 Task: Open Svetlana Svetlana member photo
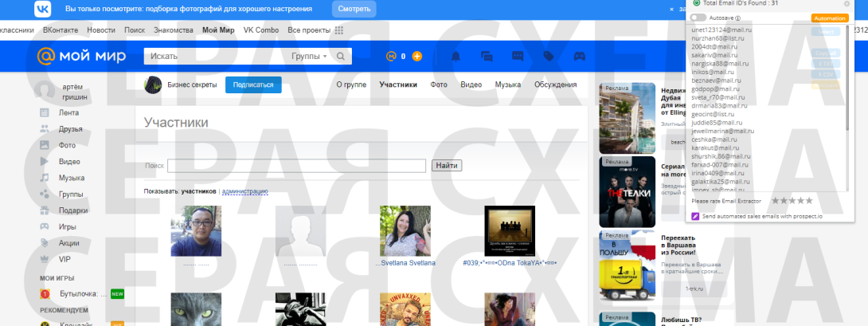[x=405, y=231]
